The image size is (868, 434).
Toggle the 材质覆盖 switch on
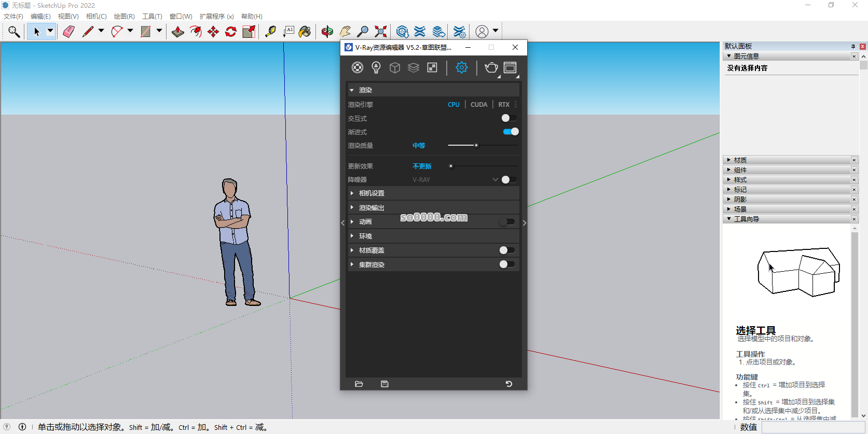coord(506,250)
